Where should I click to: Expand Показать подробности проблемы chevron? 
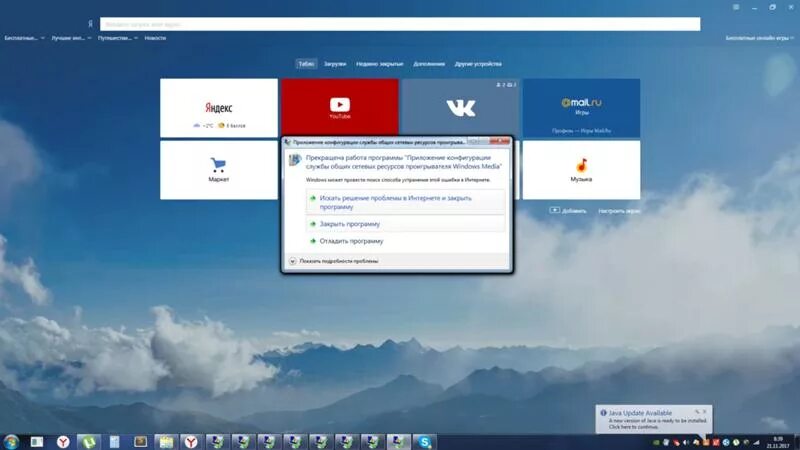pyautogui.click(x=293, y=261)
